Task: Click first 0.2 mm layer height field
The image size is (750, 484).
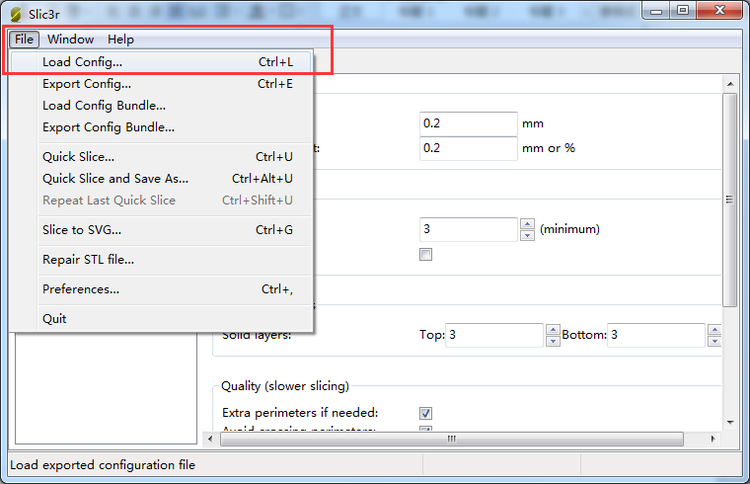Action: pyautogui.click(x=468, y=124)
